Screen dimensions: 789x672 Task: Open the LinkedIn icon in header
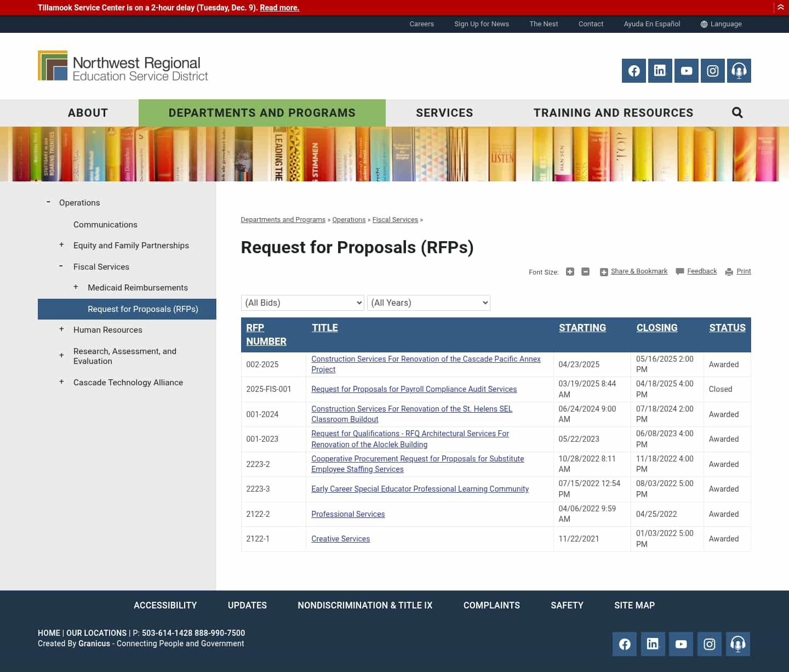[660, 71]
